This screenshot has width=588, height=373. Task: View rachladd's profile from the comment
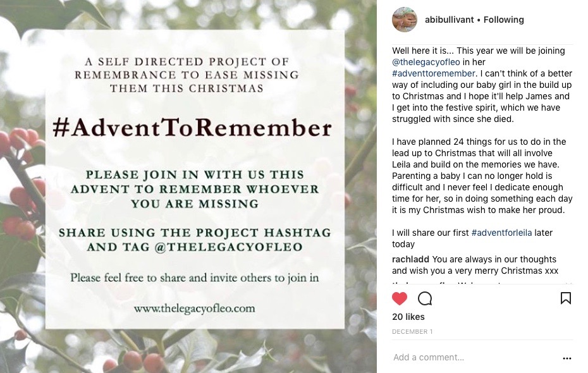(410, 259)
